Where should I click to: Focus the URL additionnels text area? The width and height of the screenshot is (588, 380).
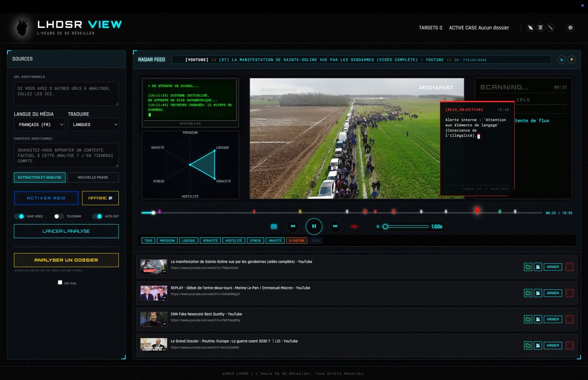click(66, 94)
